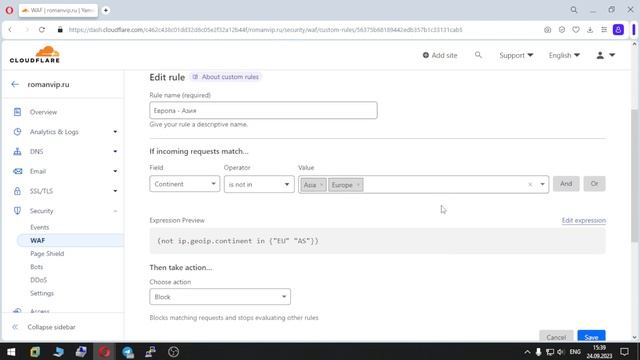Open the 'is not in' operator dropdown
The width and height of the screenshot is (640, 360).
click(259, 184)
